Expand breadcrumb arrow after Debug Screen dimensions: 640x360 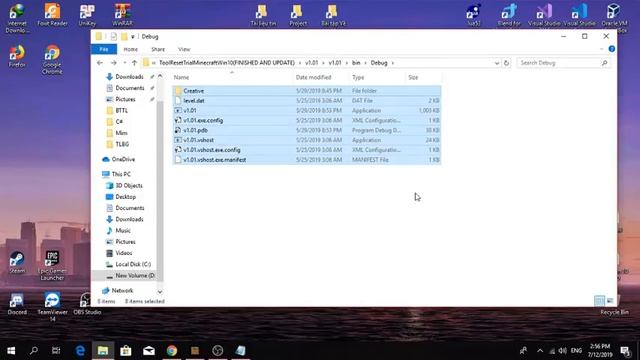coord(393,63)
